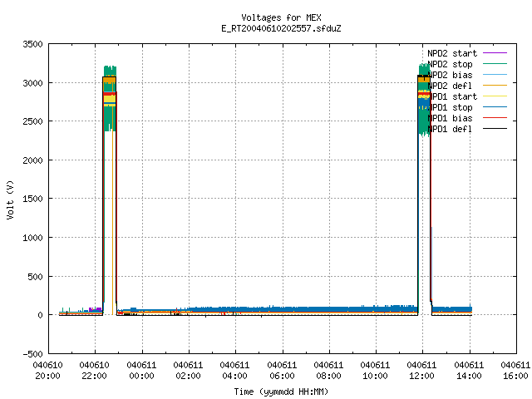Screen dimensions: 532x399
Task: Click the '040611 04:00' time tick label
Action: pyautogui.click(x=234, y=371)
